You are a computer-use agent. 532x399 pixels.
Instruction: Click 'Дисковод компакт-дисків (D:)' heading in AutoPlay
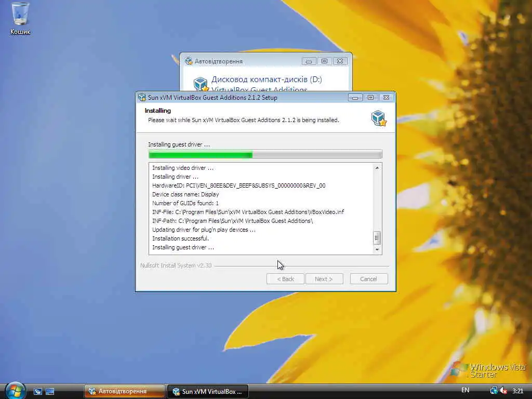(267, 79)
